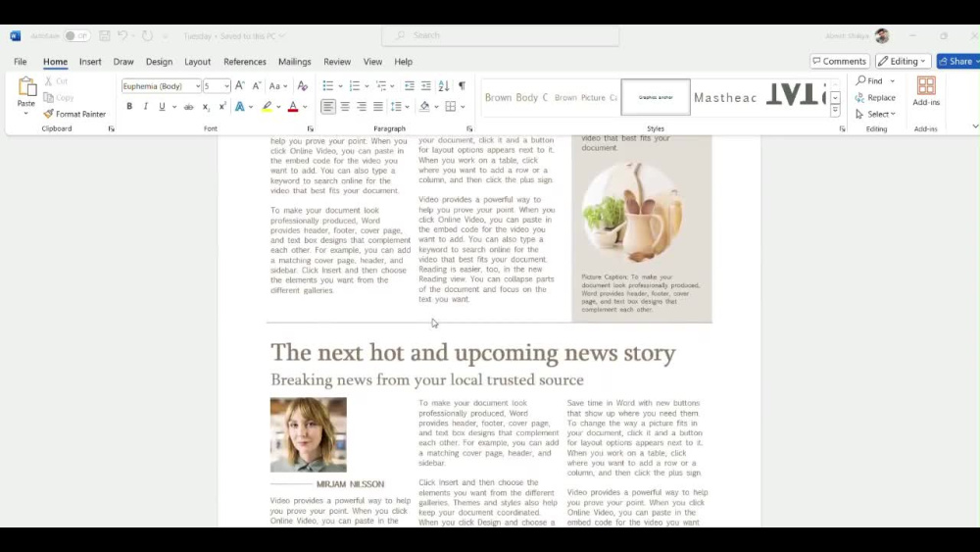Image resolution: width=980 pixels, height=552 pixels.
Task: Insert a bulleted list
Action: (327, 85)
